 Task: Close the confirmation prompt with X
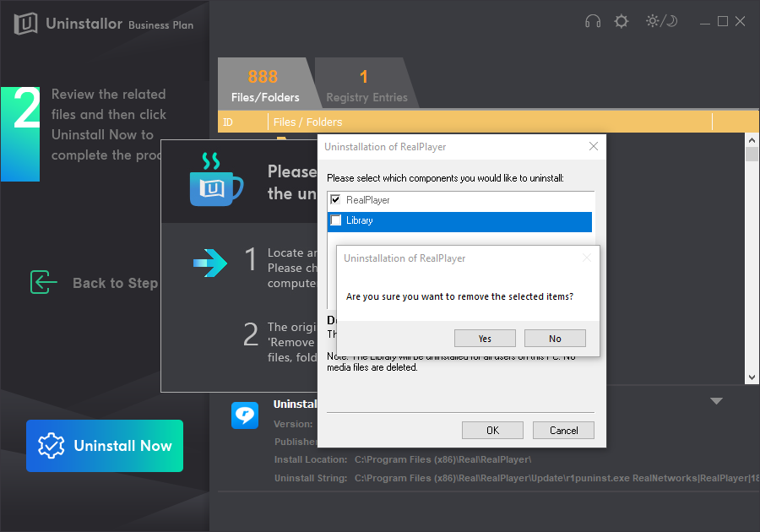point(587,258)
